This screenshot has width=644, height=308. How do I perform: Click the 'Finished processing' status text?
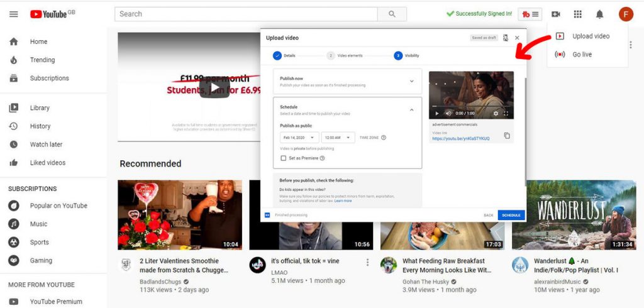pyautogui.click(x=291, y=215)
